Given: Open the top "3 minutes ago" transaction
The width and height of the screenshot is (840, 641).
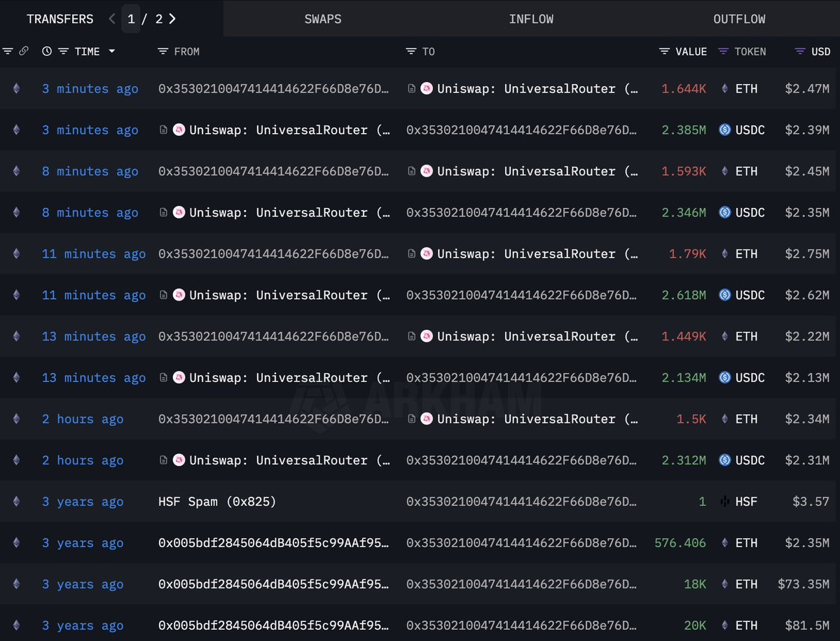Looking at the screenshot, I should pos(90,89).
